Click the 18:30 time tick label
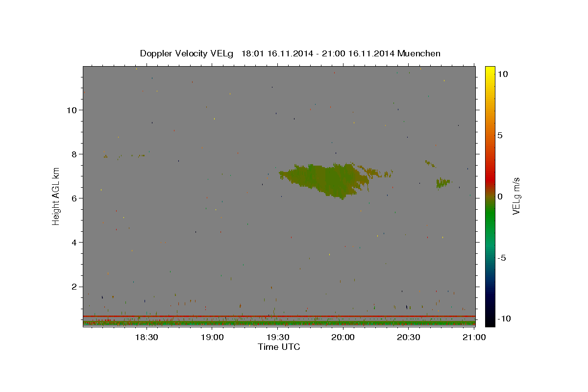The height and width of the screenshot is (392, 588). 146,337
